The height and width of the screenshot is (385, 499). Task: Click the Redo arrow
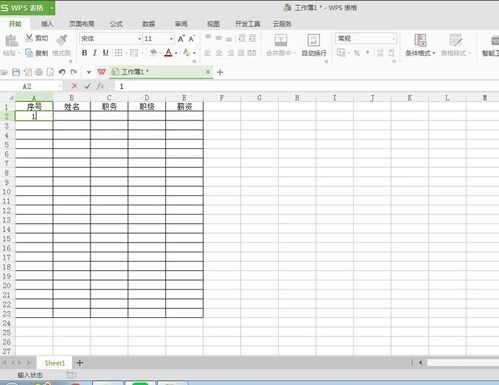(74, 72)
